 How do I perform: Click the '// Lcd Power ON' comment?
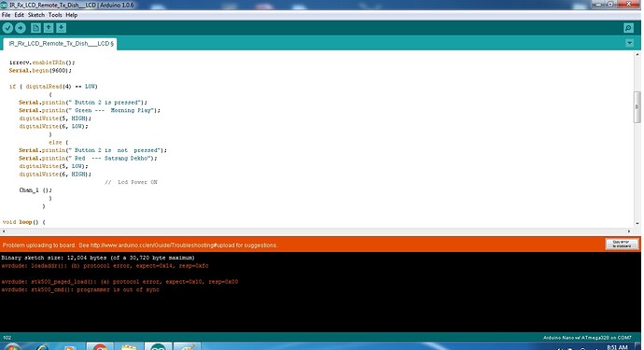tap(131, 182)
